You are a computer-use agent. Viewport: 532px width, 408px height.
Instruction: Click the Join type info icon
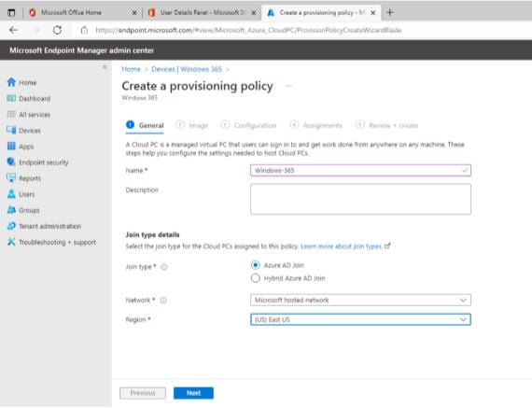(164, 267)
